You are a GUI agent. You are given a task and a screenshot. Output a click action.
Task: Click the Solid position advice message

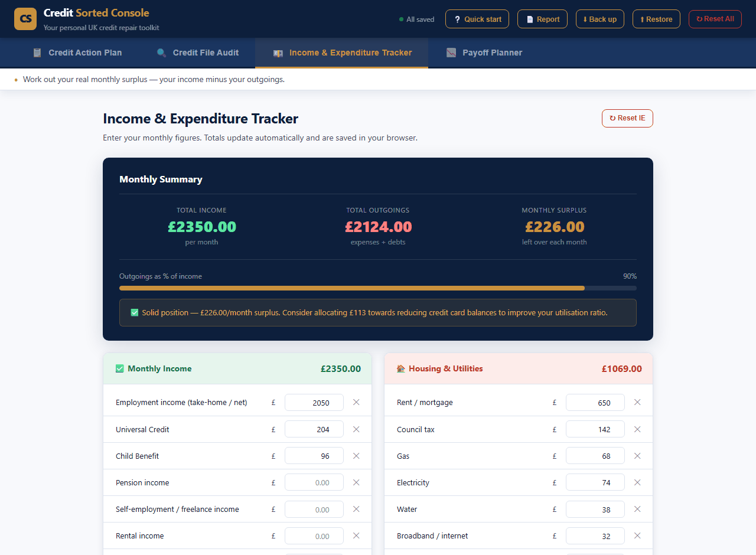click(378, 312)
